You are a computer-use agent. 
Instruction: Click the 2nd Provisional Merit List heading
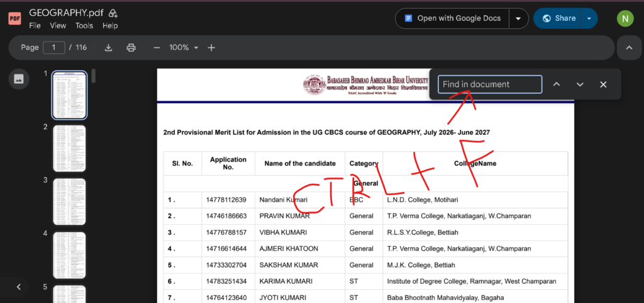pyautogui.click(x=326, y=132)
